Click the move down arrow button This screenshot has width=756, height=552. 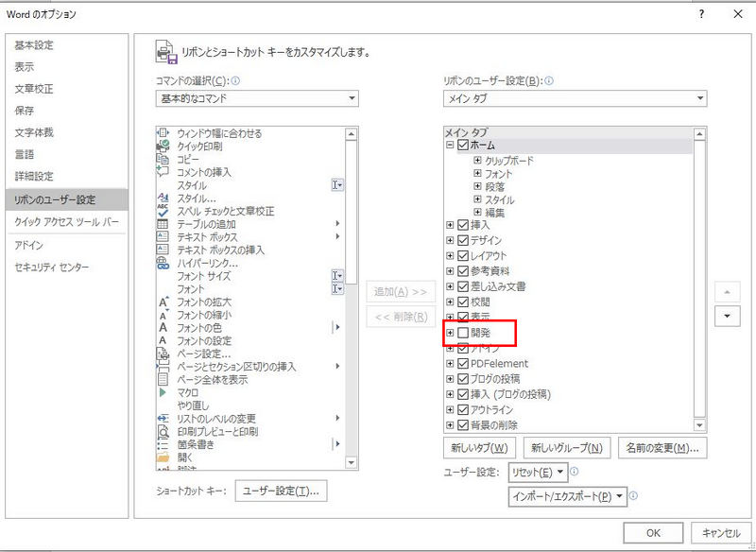[x=727, y=317]
